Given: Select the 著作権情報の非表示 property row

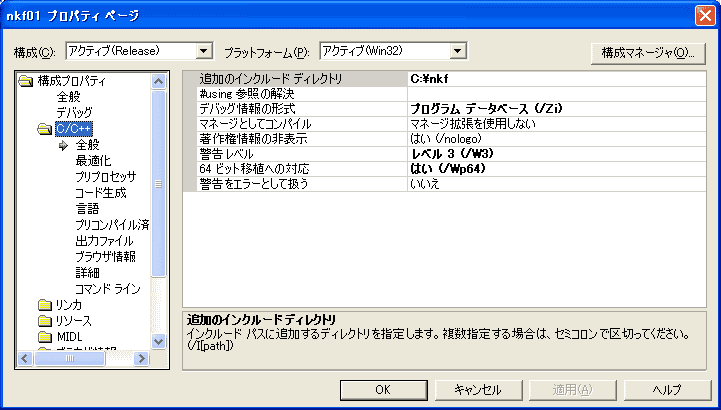Looking at the screenshot, I should [445, 139].
